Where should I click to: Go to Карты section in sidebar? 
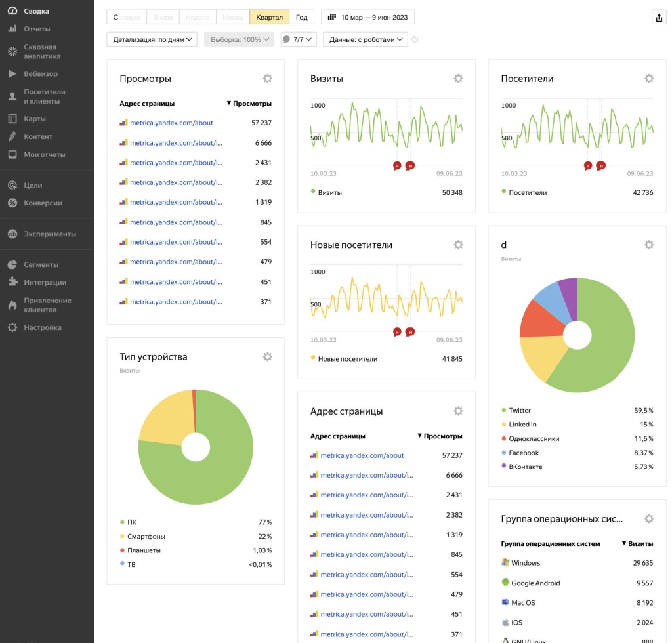point(34,119)
